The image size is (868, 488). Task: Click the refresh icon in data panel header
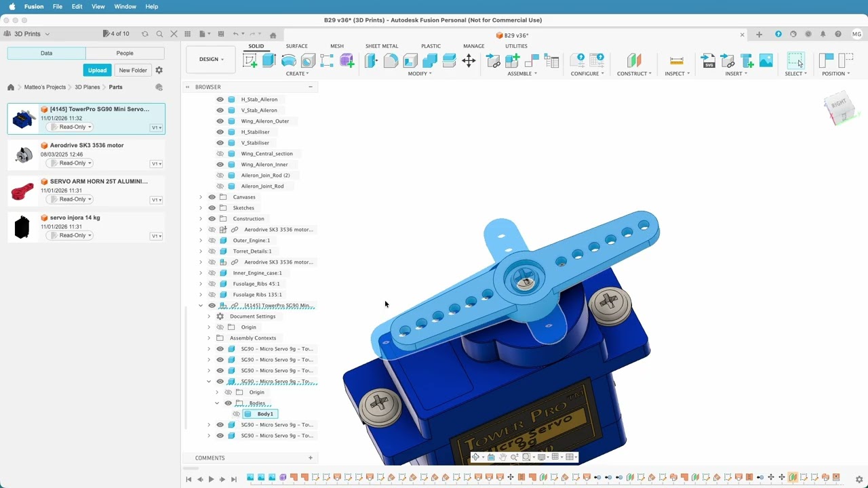point(144,34)
